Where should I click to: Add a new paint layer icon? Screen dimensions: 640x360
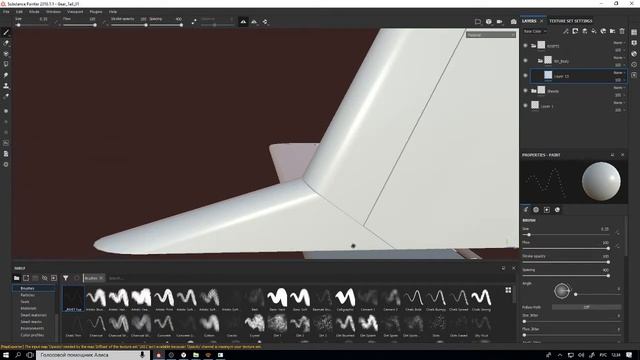coord(584,31)
